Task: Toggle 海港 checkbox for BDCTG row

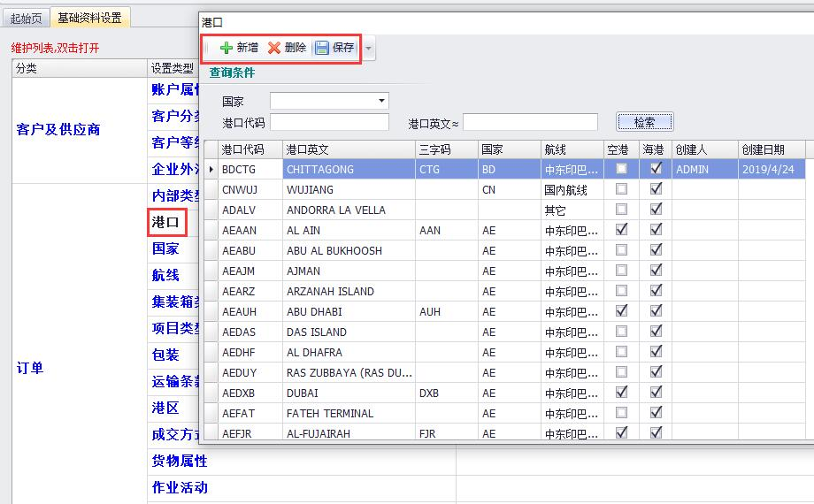Action: (657, 168)
